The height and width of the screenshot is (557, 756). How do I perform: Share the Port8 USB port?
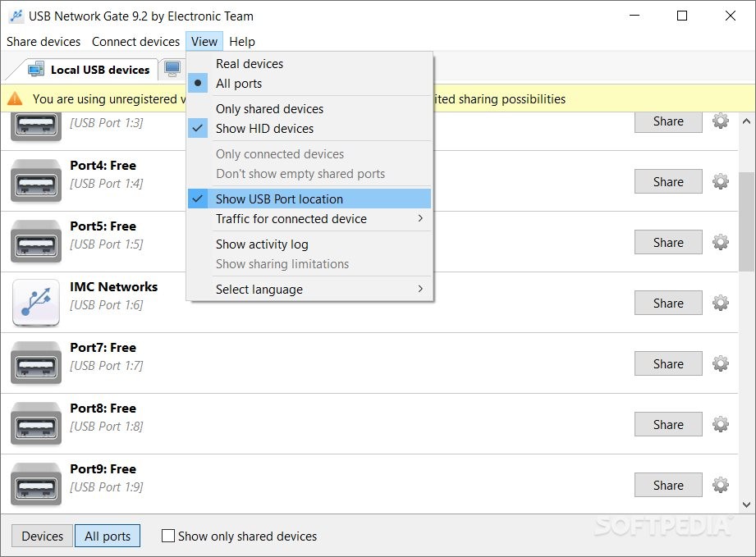[668, 424]
